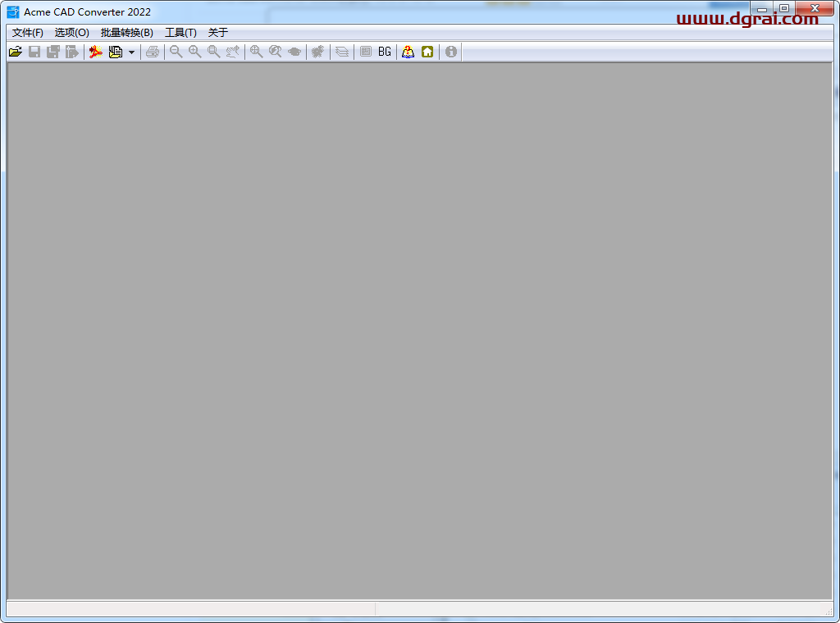Screen dimensions: 840x623
Task: Open the 工具(T) menu
Action: coord(180,32)
